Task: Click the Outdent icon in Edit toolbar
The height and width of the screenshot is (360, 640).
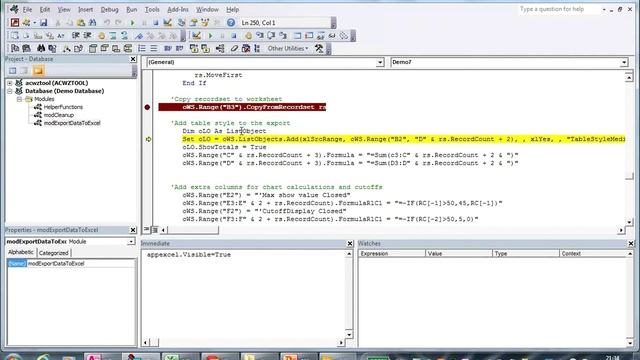Action: 87,36
